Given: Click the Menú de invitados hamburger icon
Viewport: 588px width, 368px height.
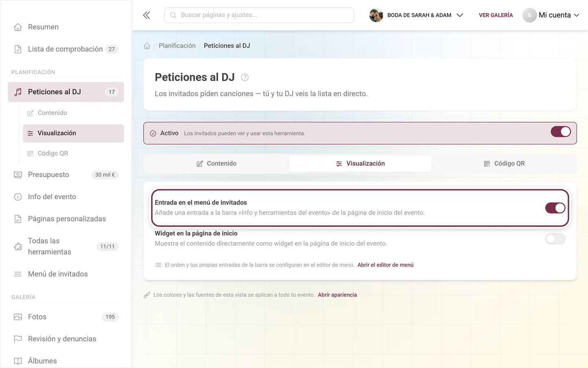Looking at the screenshot, I should [x=18, y=274].
